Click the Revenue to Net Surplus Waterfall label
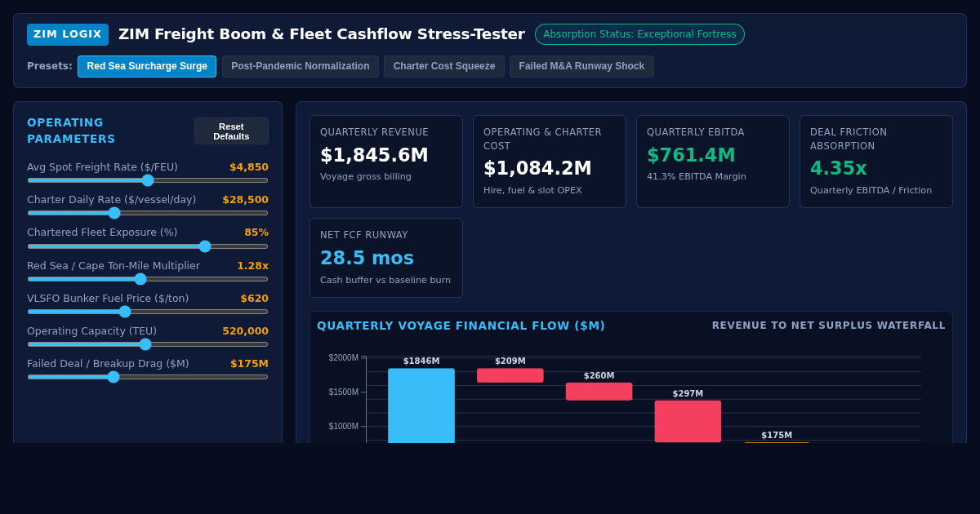 (829, 326)
